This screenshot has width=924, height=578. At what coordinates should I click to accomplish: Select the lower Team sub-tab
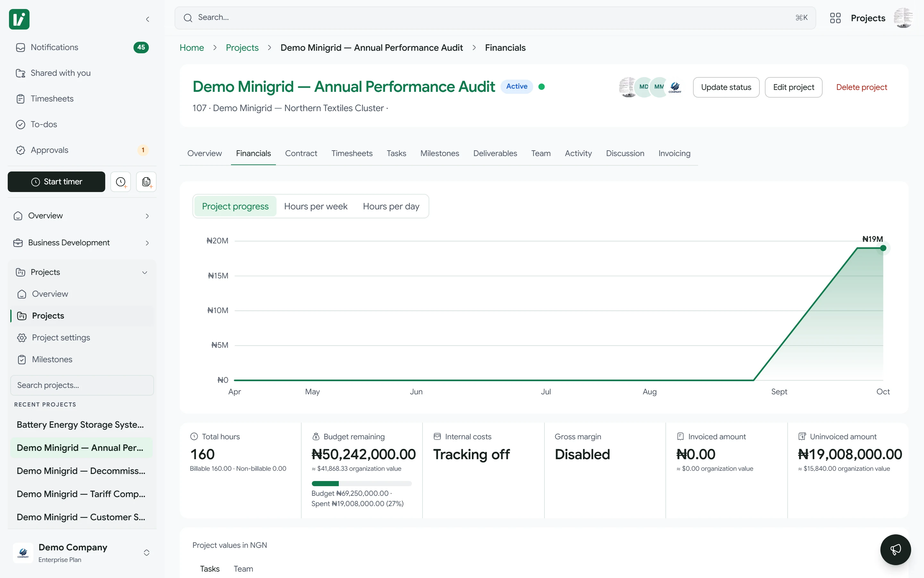pos(243,569)
